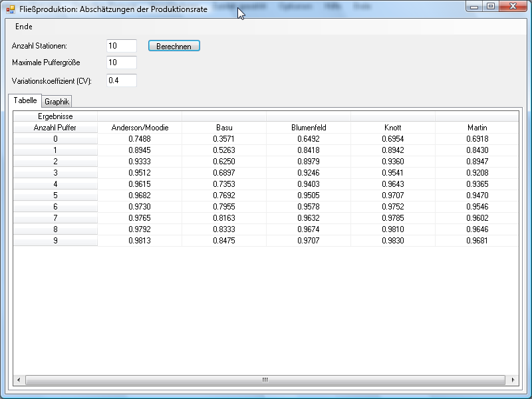Switch to the Graphik tab
The height and width of the screenshot is (399, 532).
(x=57, y=102)
